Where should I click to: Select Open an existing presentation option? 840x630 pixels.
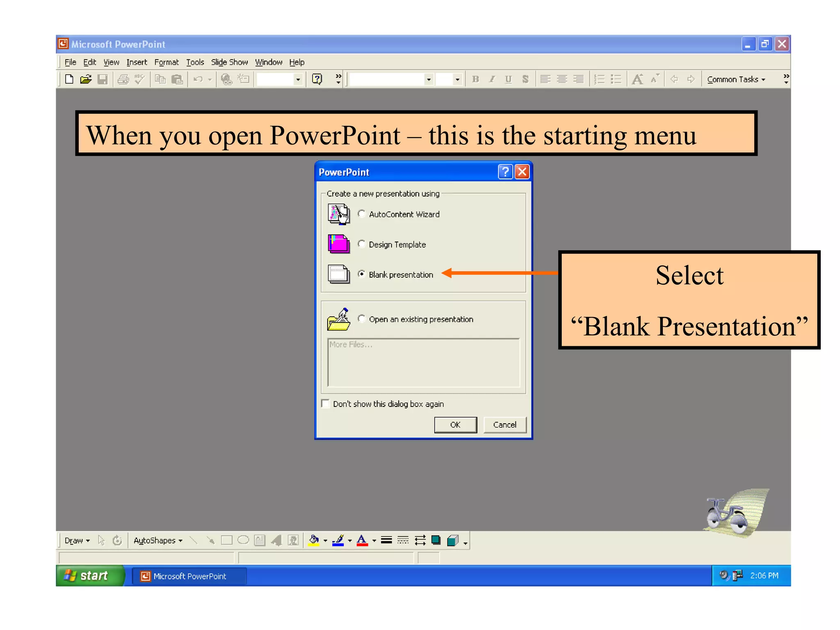click(361, 319)
